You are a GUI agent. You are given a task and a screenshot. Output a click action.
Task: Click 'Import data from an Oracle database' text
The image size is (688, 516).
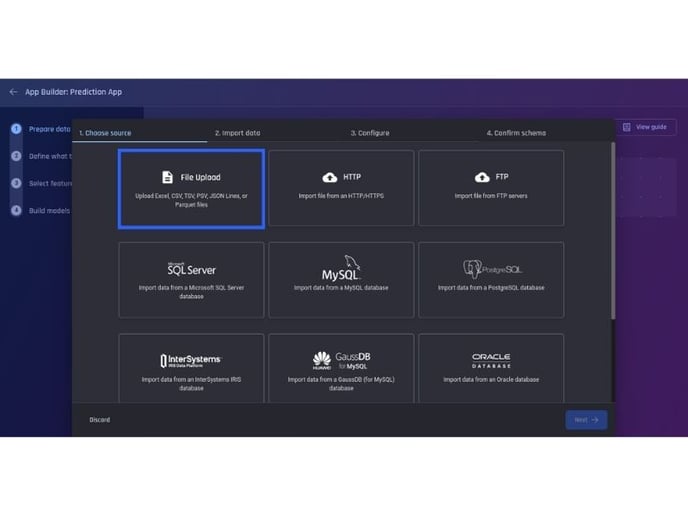coord(491,380)
